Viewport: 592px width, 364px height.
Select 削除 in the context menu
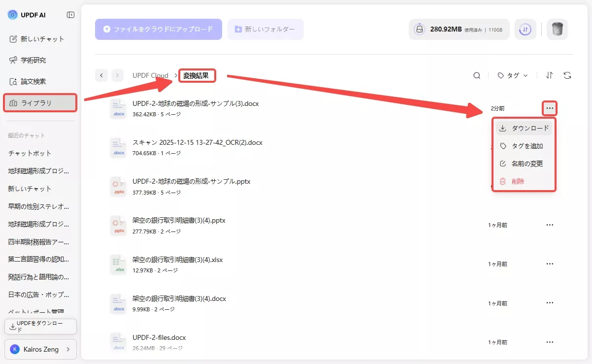pyautogui.click(x=518, y=181)
